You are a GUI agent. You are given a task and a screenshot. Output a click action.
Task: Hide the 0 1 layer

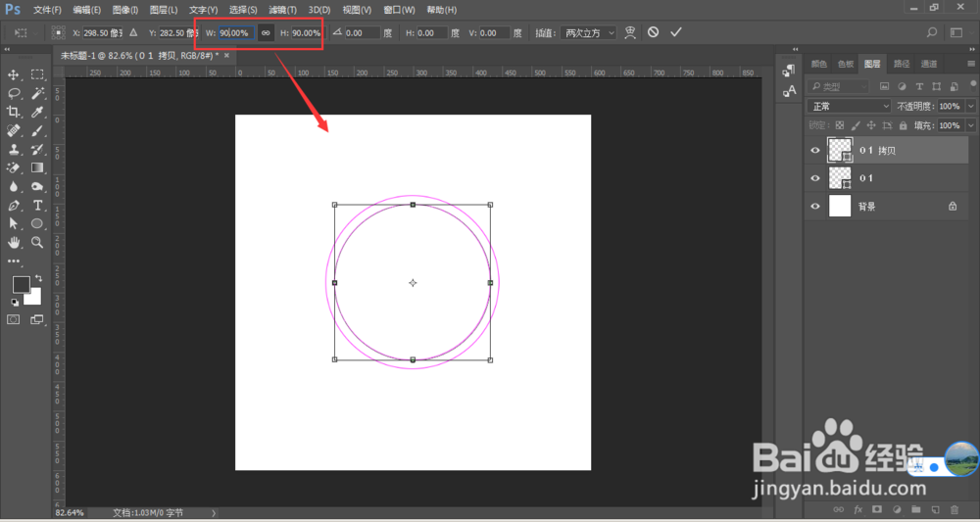(815, 178)
